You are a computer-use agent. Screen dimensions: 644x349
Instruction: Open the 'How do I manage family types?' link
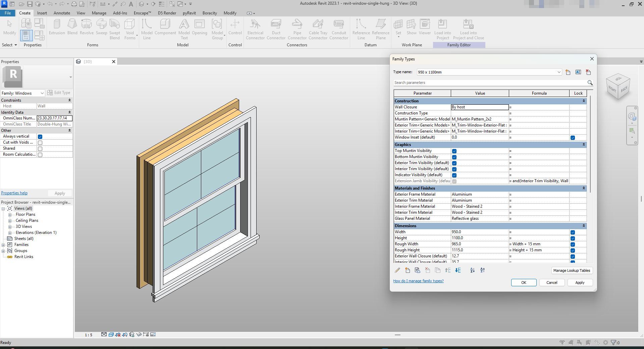click(x=418, y=281)
